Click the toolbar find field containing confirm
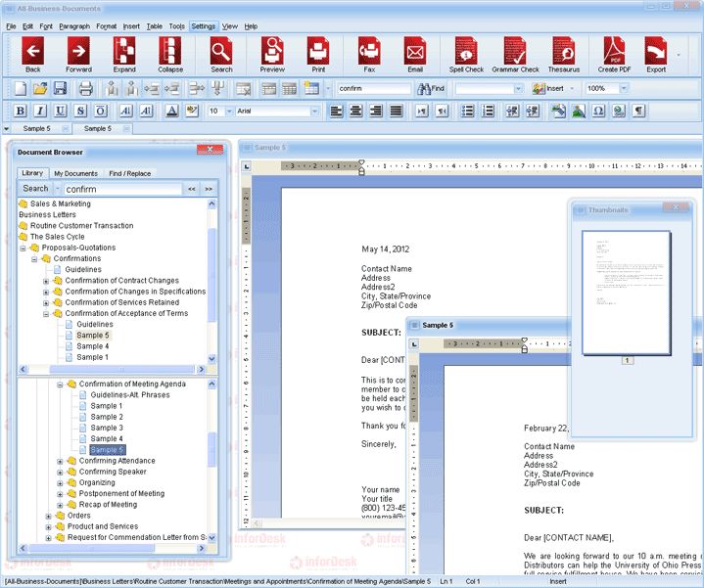The width and height of the screenshot is (704, 588). coord(374,89)
